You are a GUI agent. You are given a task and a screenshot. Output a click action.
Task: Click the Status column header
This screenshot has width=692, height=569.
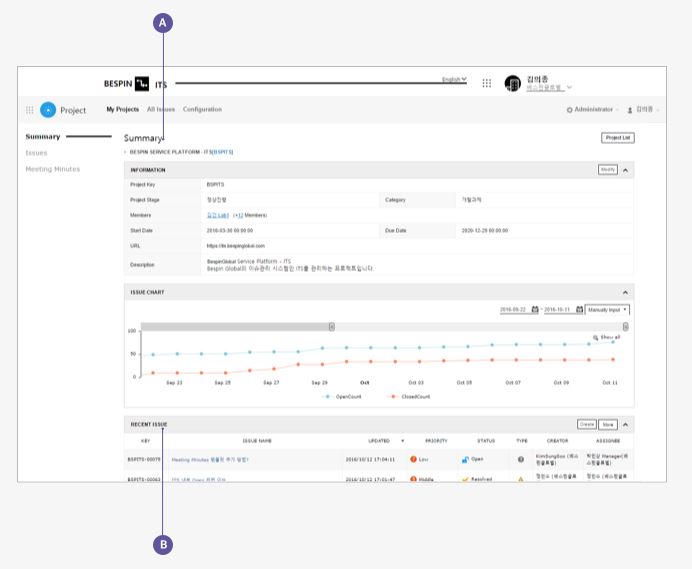(x=486, y=441)
